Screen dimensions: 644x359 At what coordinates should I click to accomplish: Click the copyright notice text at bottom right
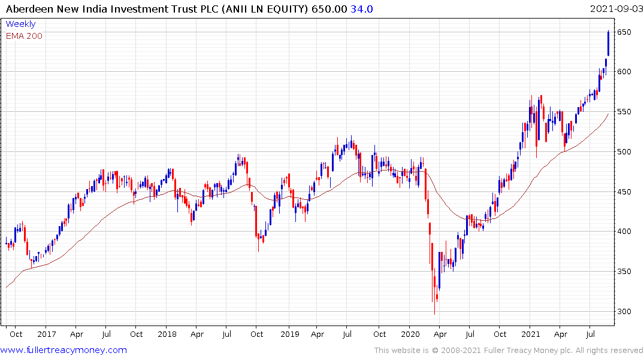(509, 351)
